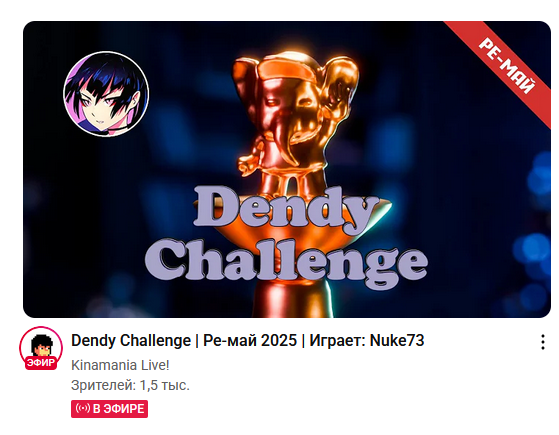
Task: Click the Kinamania Live channel avatar
Action: [41, 346]
